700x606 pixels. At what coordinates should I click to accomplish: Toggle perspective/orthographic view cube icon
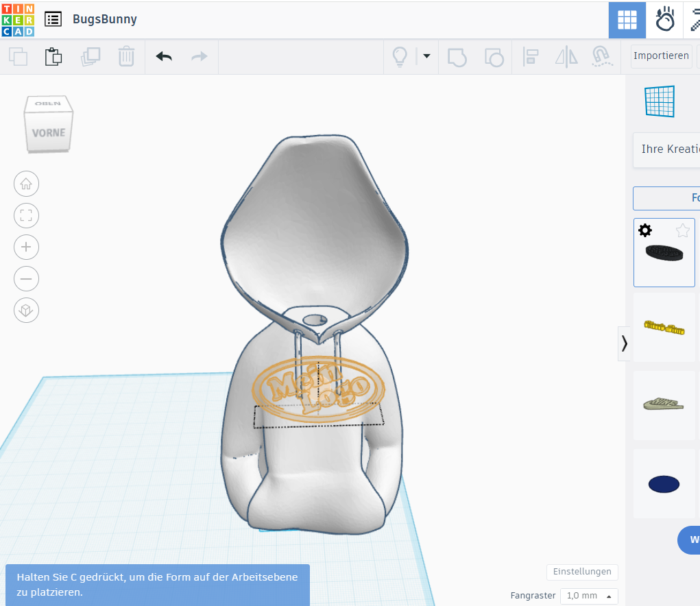(x=26, y=310)
